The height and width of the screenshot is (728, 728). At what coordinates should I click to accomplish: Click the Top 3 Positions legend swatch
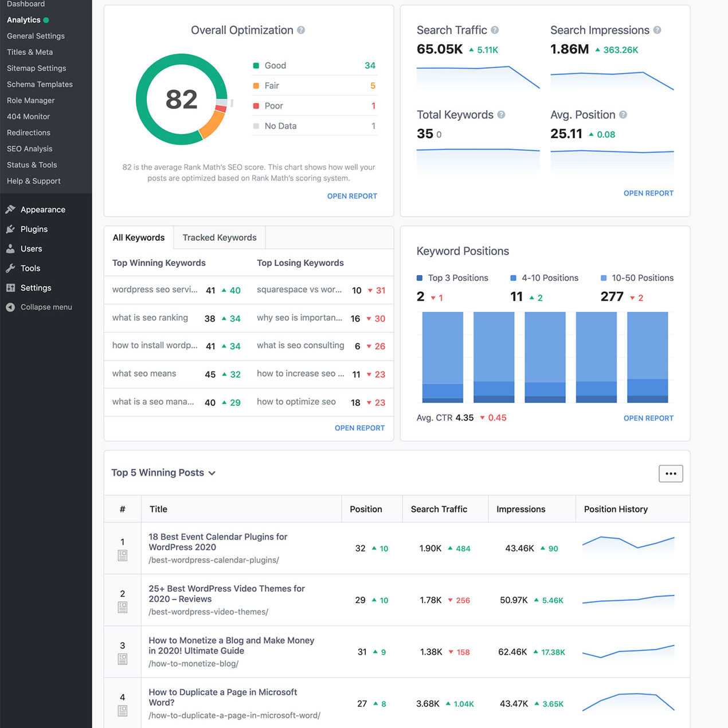[x=420, y=278]
